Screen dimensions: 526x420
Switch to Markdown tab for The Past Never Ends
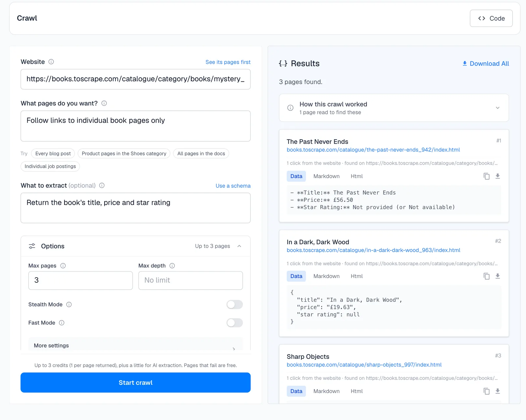click(326, 176)
